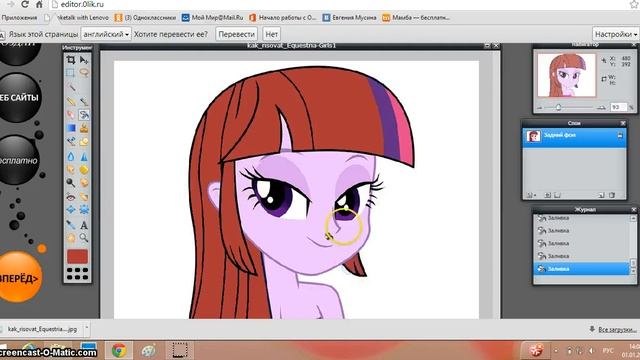Viewport: 640px width, 360px height.
Task: Select the Color Replace tool
Action: pyautogui.click(x=71, y=142)
